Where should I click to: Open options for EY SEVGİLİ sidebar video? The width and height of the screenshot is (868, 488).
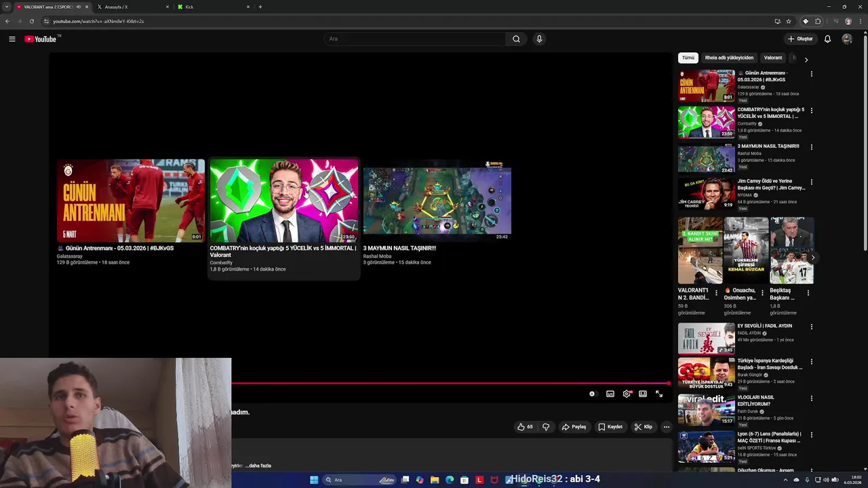pos(812,327)
